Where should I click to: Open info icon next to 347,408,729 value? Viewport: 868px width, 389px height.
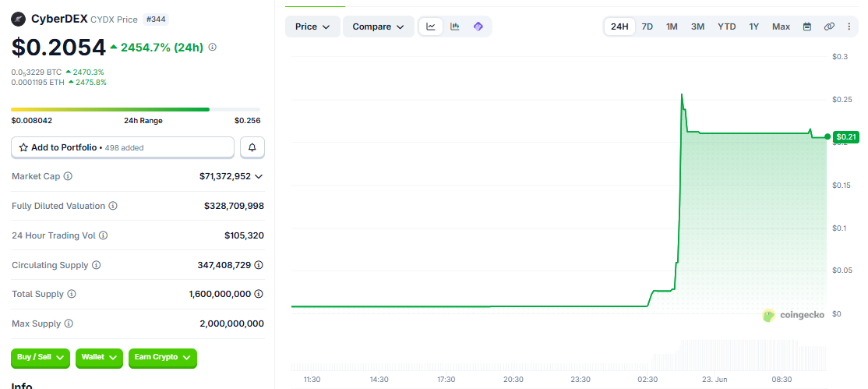259,265
